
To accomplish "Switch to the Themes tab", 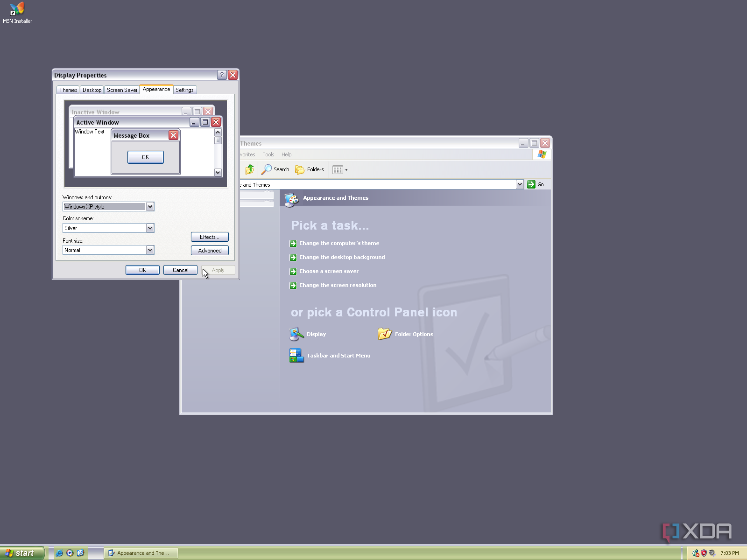I will pyautogui.click(x=68, y=90).
